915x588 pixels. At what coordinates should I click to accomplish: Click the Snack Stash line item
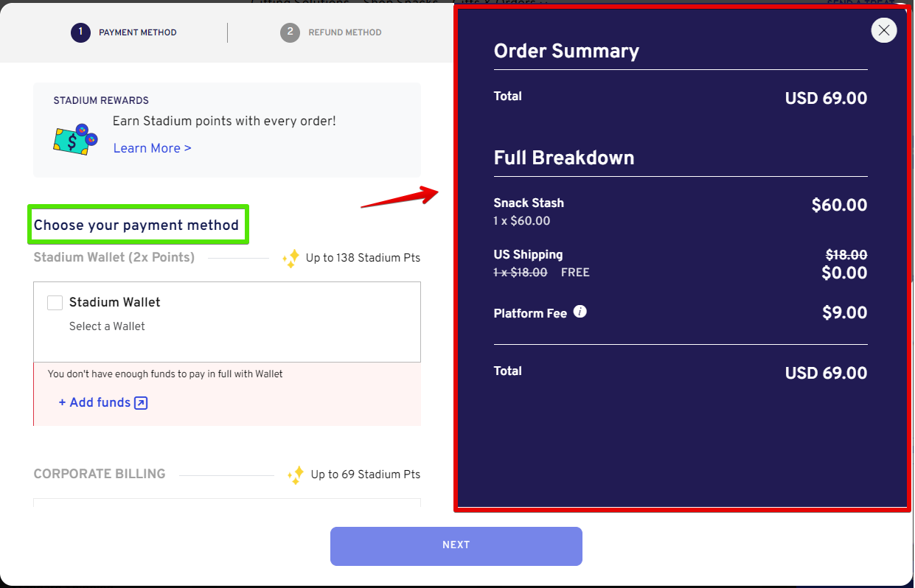point(681,211)
